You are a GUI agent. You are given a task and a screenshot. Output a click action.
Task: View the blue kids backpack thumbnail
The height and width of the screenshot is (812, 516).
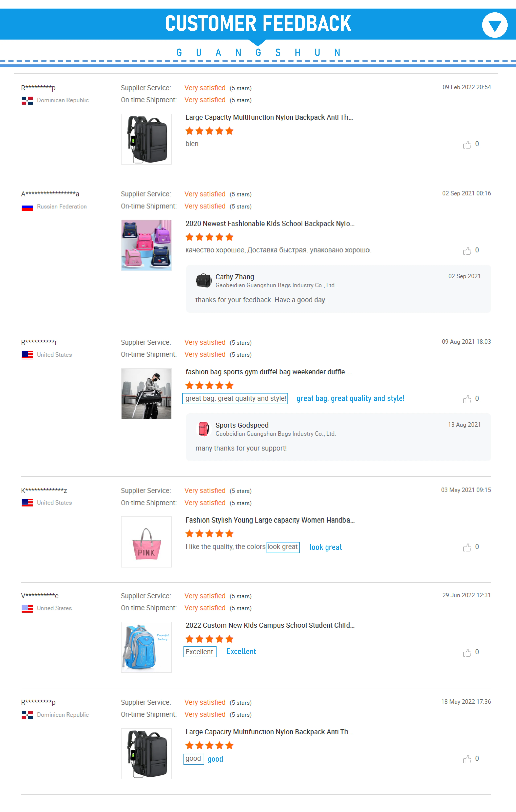point(146,647)
